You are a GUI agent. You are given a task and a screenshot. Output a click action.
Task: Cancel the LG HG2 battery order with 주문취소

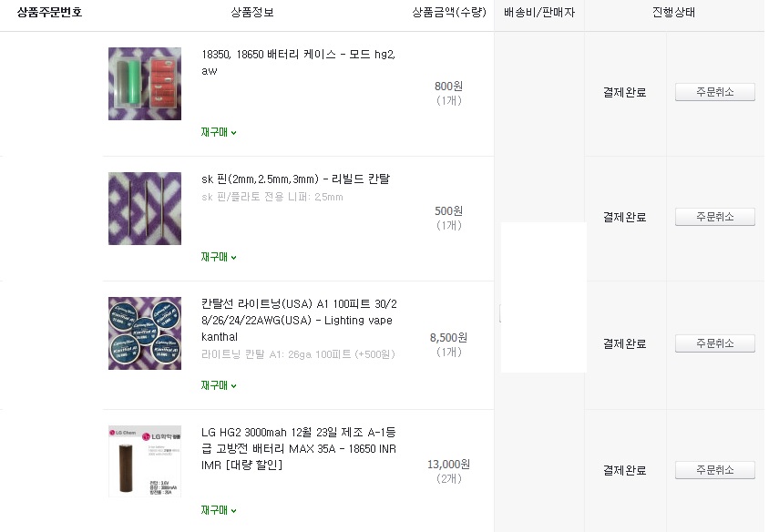coord(715,470)
